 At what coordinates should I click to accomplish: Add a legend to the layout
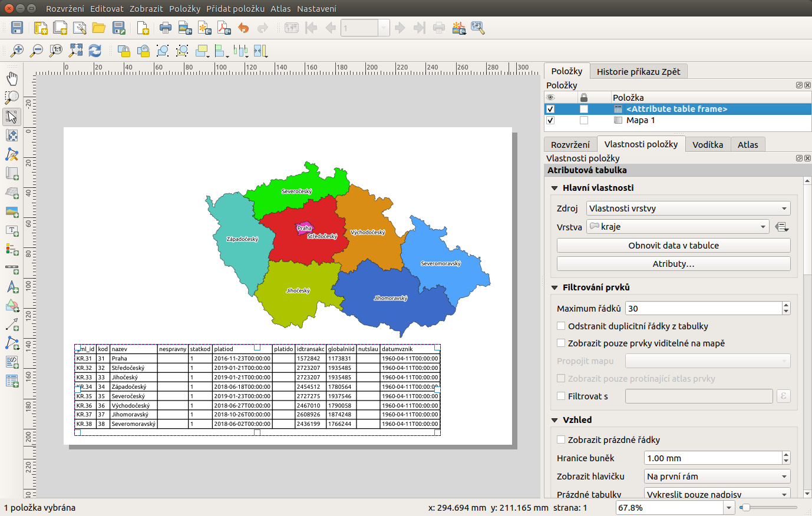point(12,249)
